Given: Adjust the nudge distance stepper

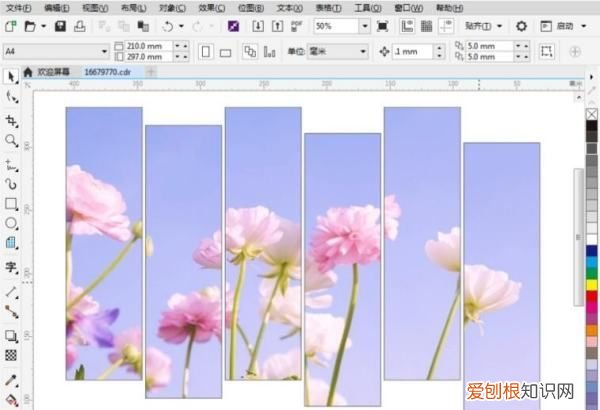Looking at the screenshot, I should click(x=439, y=51).
